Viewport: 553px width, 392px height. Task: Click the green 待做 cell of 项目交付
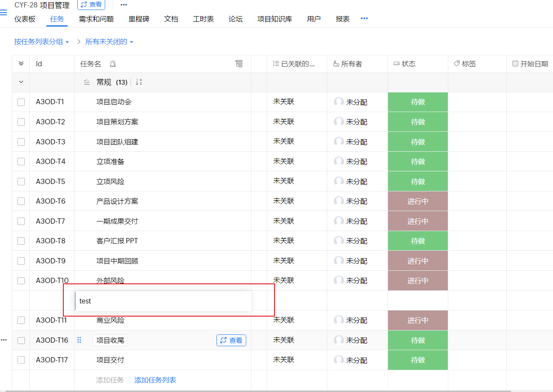tap(418, 360)
